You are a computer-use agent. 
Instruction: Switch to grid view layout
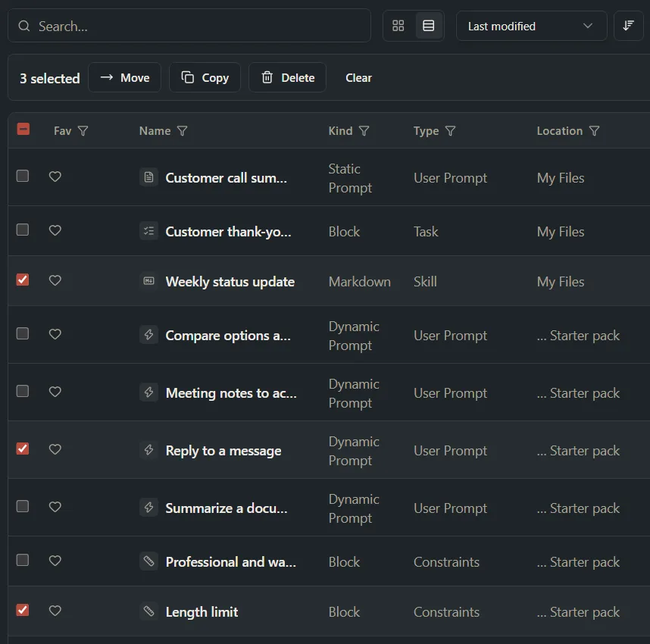(398, 26)
